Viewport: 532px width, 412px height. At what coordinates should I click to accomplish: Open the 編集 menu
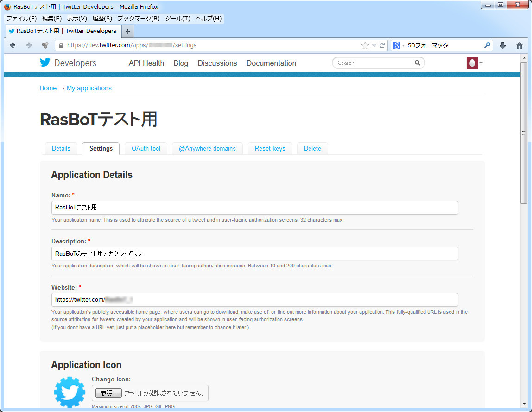point(52,19)
